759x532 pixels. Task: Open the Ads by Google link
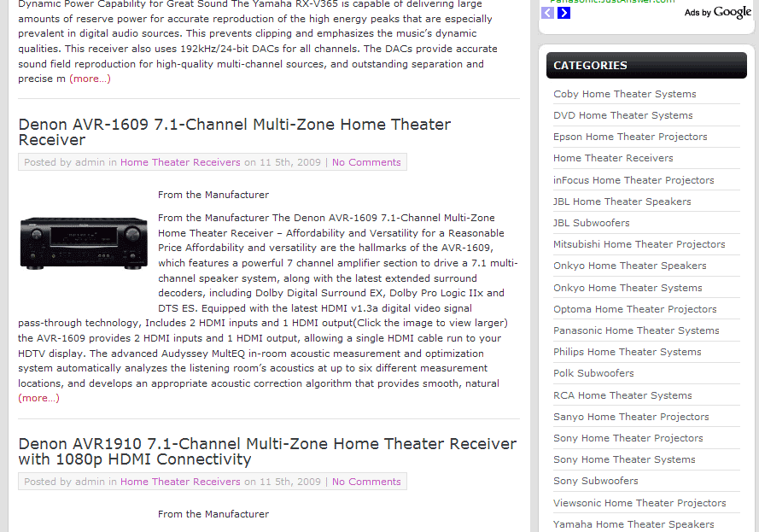point(718,12)
